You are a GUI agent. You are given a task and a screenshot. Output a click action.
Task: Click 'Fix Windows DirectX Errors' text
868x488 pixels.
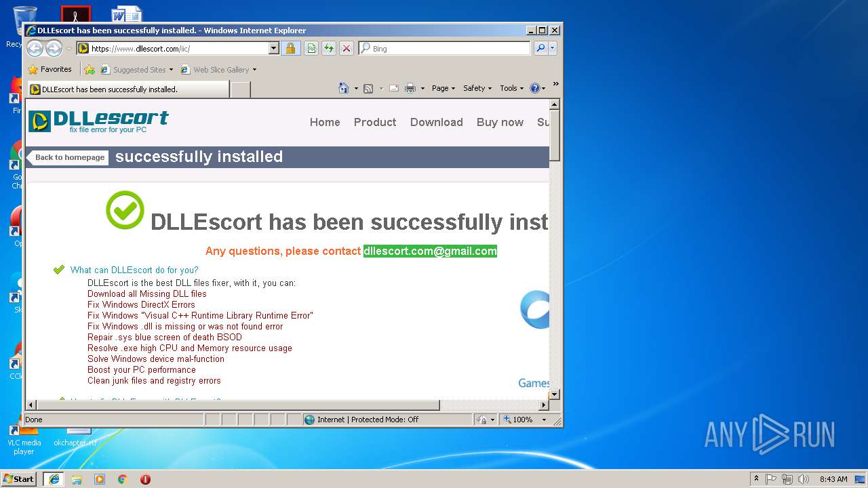[141, 304]
